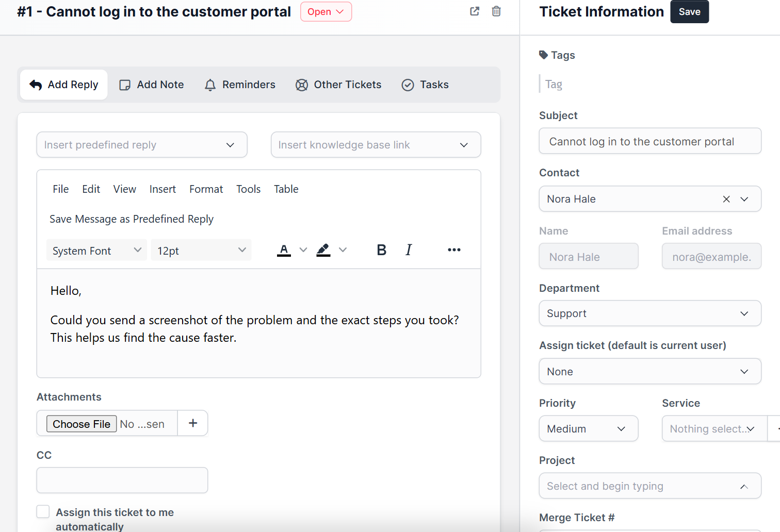Open the Open status dropdown

pos(326,12)
